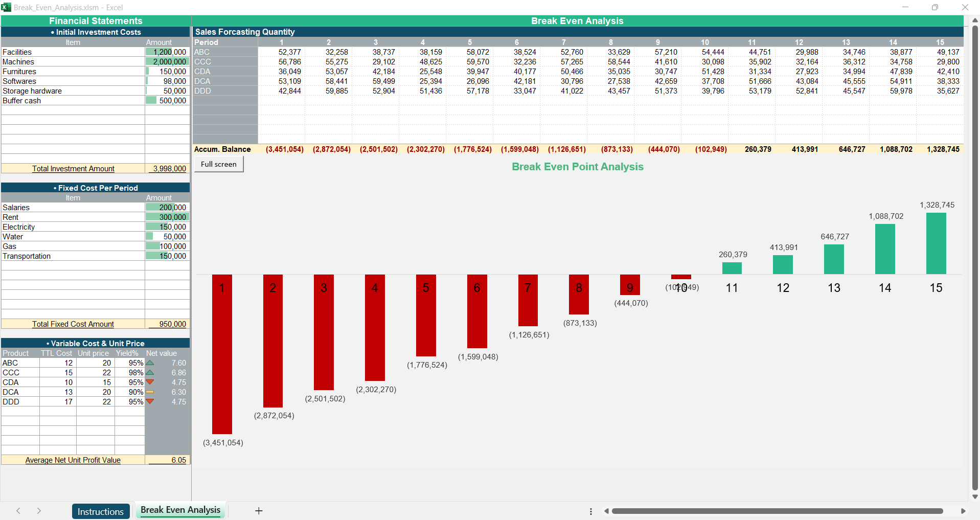Click the previous sheet navigation arrow
This screenshot has width=980, height=520.
pos(18,511)
